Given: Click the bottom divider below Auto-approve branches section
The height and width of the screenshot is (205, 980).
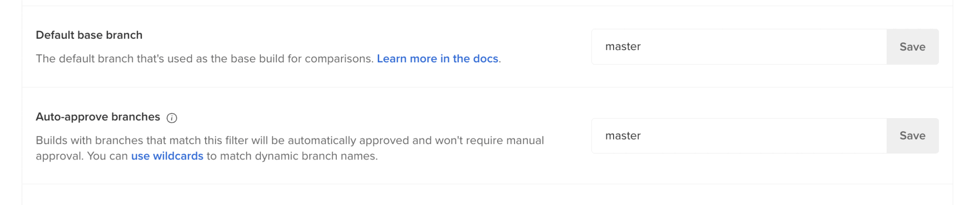Looking at the screenshot, I should coord(487,184).
